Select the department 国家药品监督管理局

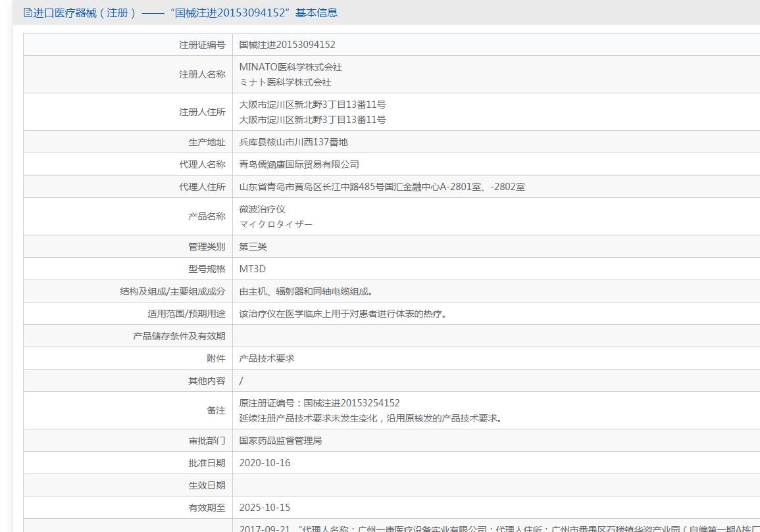(x=280, y=441)
